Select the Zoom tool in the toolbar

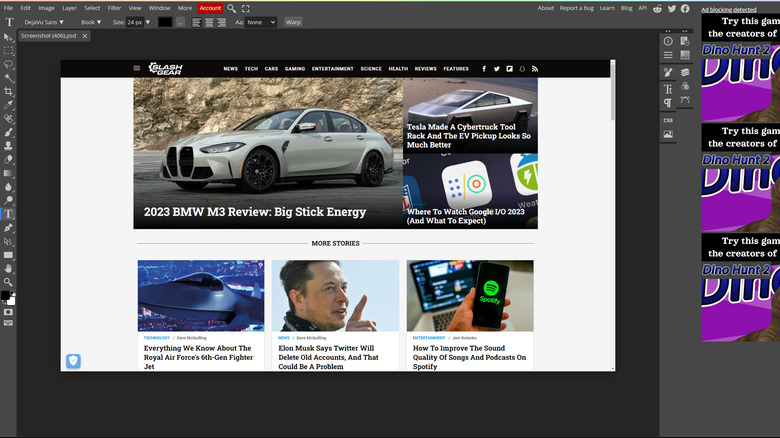[9, 282]
